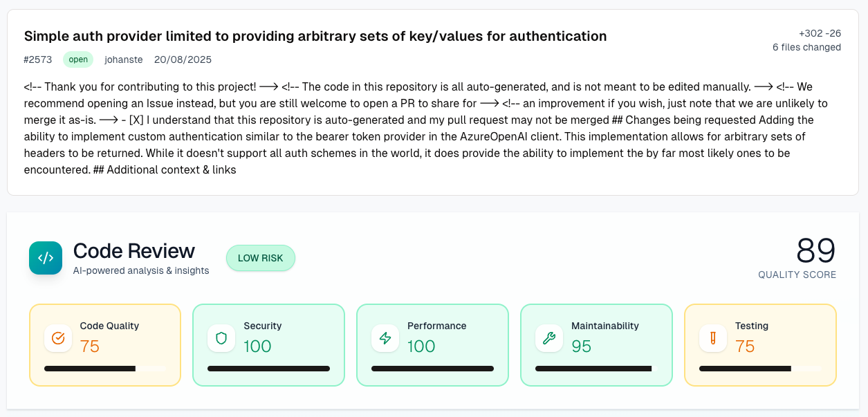
Task: Click the 20/08/2025 date label
Action: coord(183,59)
